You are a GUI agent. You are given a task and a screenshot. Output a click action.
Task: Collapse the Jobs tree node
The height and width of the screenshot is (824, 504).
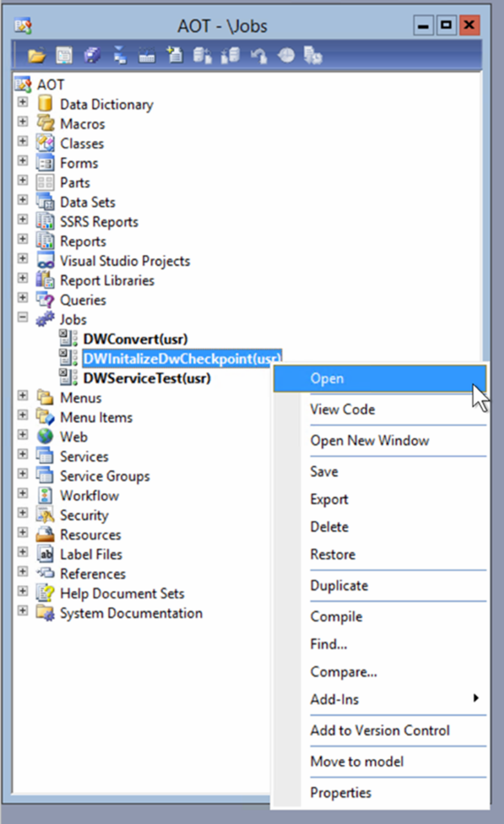click(23, 319)
